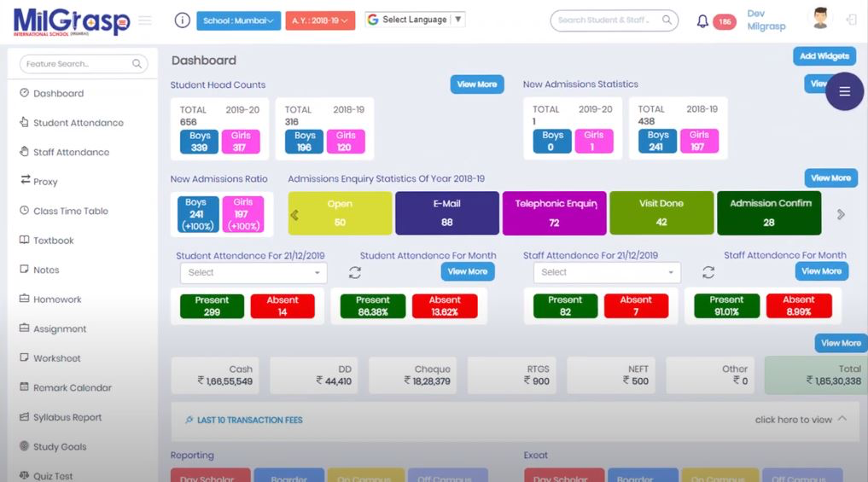Click the Syllabus Report sidebar icon

point(25,416)
